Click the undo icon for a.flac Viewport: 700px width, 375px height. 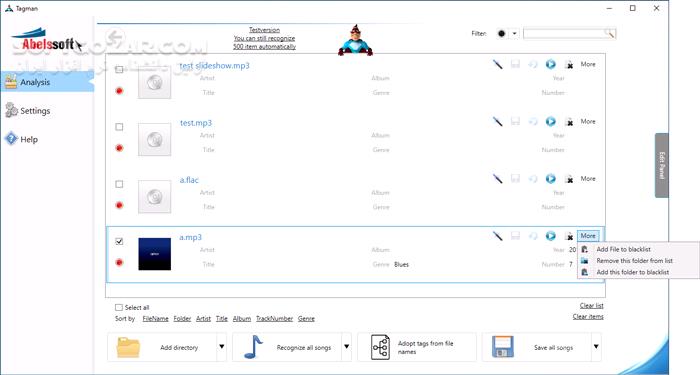(x=533, y=179)
